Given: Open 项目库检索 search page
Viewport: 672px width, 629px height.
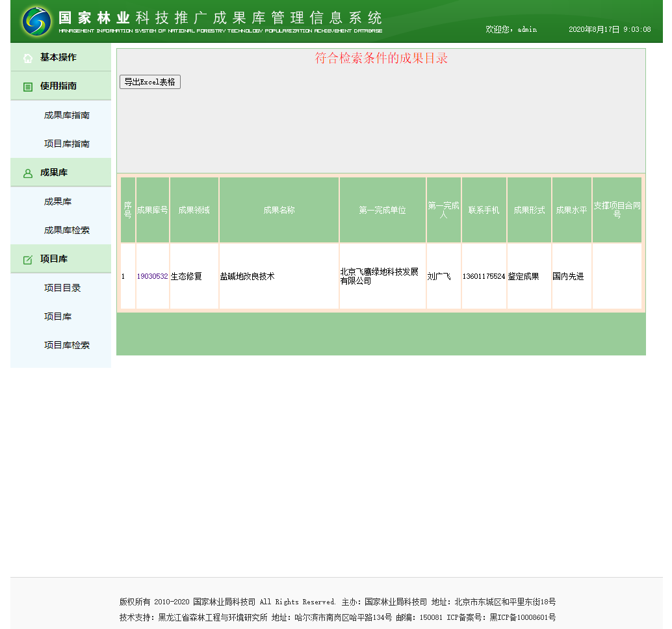Looking at the screenshot, I should pyautogui.click(x=67, y=345).
